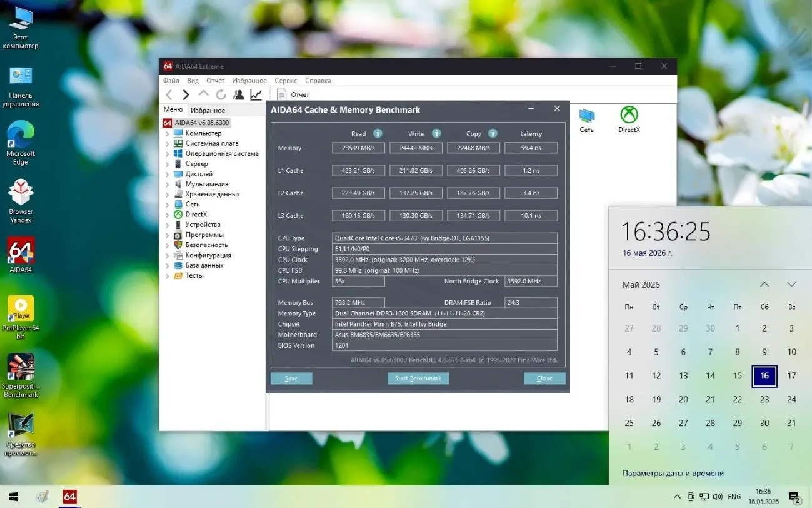Open the Отчёт menu in the menu bar

point(215,81)
